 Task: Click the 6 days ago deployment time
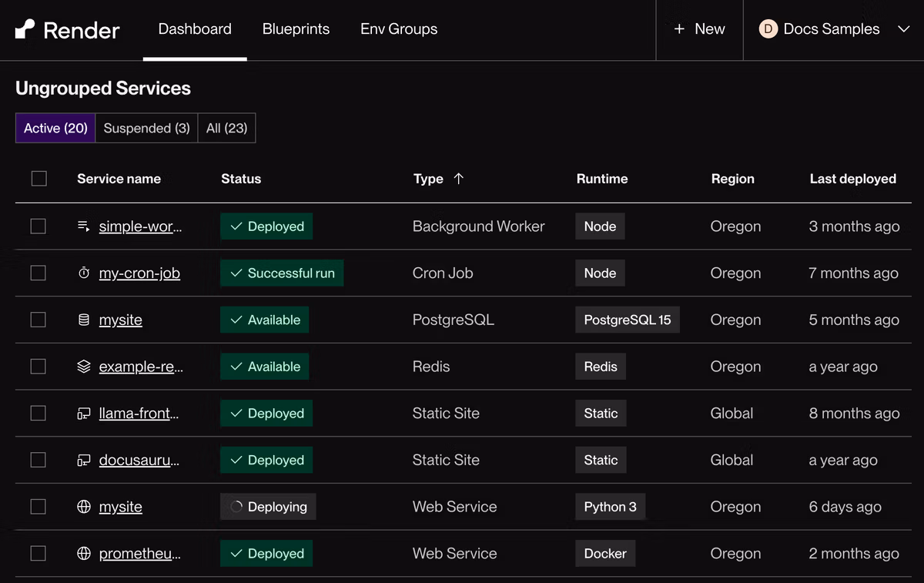coord(845,507)
